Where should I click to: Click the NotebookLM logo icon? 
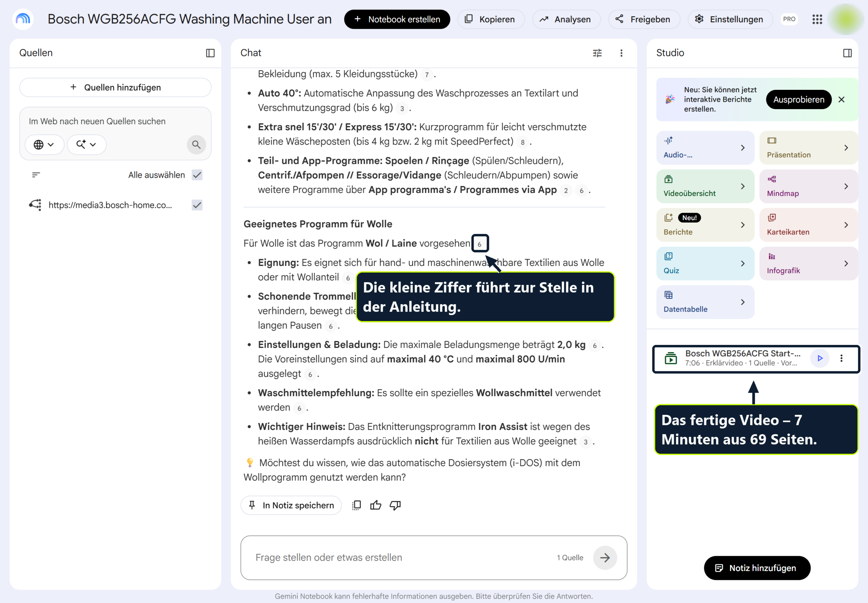click(x=23, y=19)
